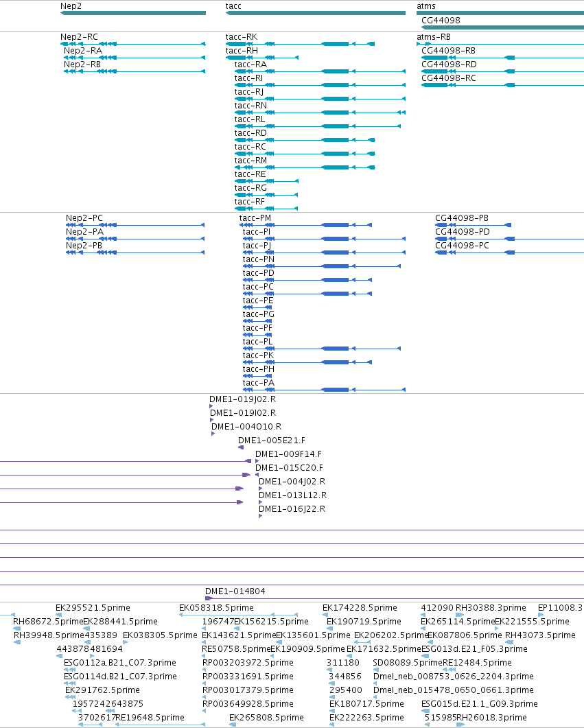Click the RP003203972.5prime EST label
This screenshot has height=728, width=584.
(248, 663)
